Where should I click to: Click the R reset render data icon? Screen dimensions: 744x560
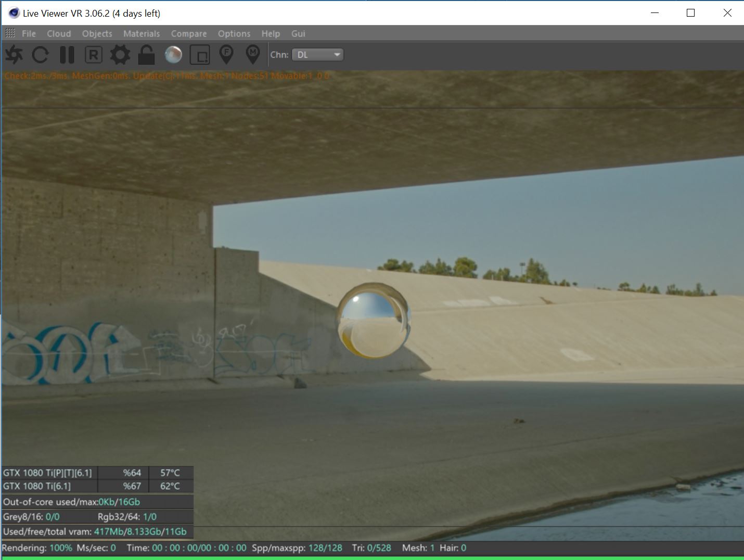94,55
